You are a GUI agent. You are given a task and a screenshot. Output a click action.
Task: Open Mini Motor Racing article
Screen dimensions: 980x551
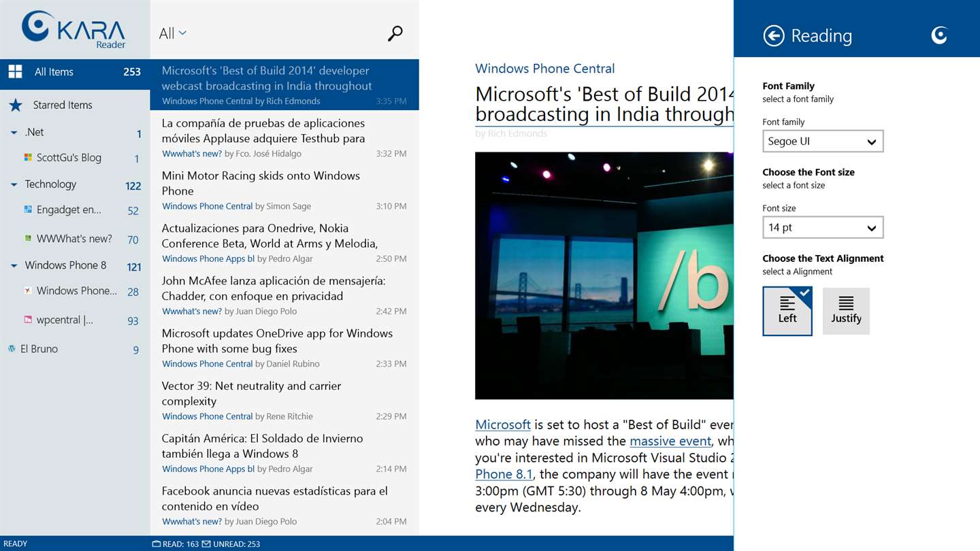pyautogui.click(x=284, y=190)
